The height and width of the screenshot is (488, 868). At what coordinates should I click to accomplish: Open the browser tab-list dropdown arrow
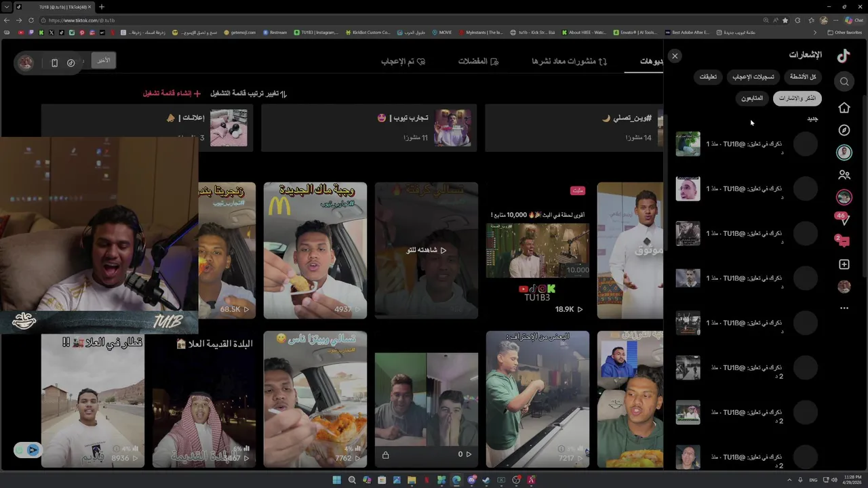click(x=6, y=7)
